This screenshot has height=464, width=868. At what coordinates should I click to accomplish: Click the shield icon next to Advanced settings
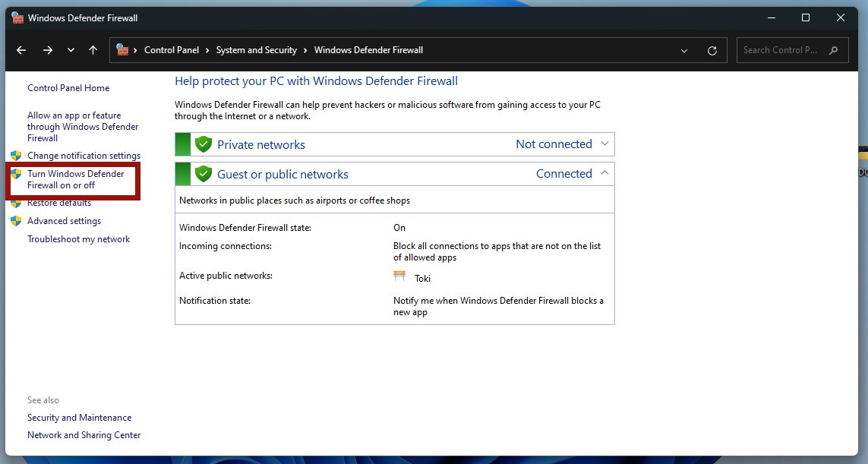click(16, 220)
